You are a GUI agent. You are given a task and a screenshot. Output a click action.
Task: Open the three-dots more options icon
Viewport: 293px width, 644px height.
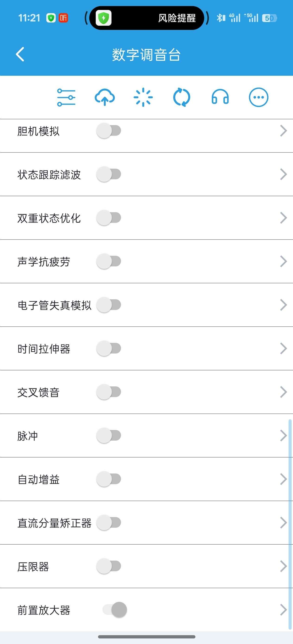click(258, 98)
